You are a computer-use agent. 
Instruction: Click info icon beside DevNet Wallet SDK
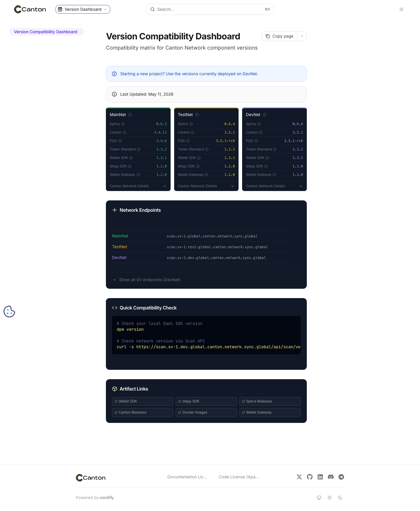[267, 158]
